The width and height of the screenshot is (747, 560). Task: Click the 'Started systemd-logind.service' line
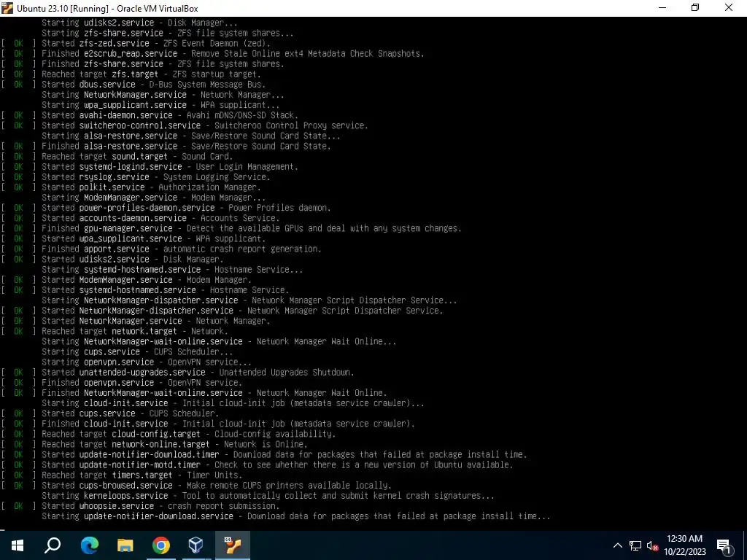tap(150, 167)
